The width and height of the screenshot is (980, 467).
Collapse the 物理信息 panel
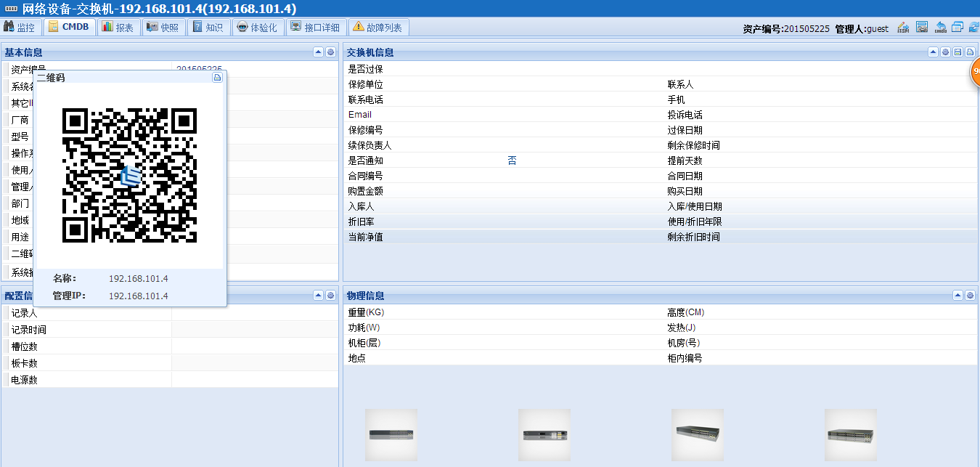coord(957,295)
